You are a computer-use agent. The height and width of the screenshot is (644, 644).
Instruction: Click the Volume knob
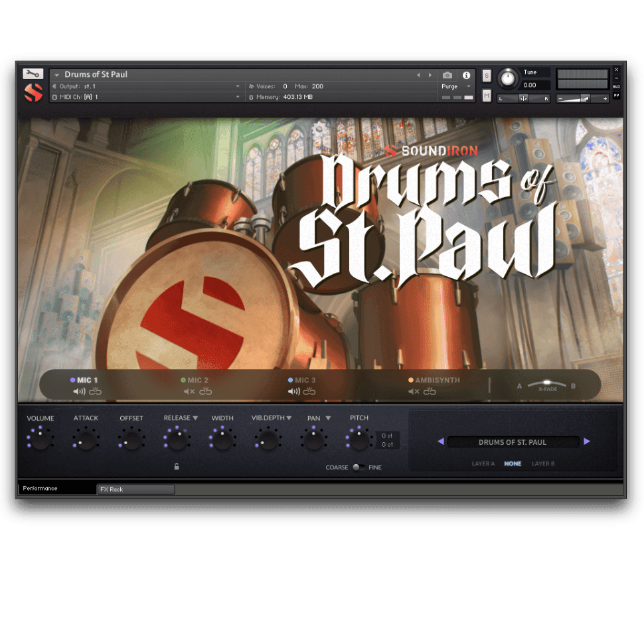click(40, 440)
